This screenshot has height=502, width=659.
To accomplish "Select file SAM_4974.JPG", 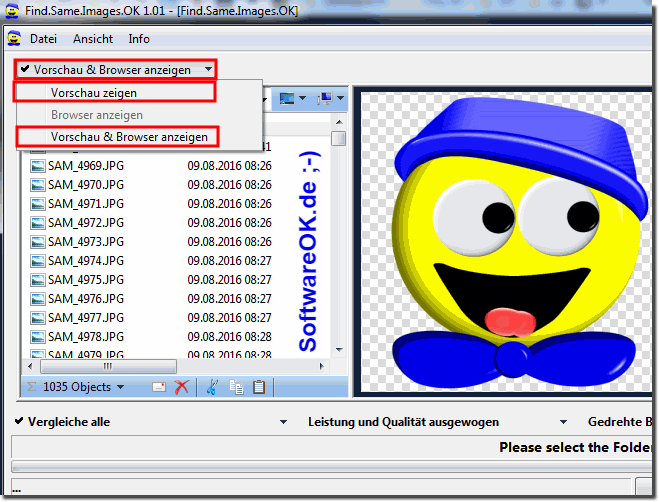I will (x=86, y=261).
